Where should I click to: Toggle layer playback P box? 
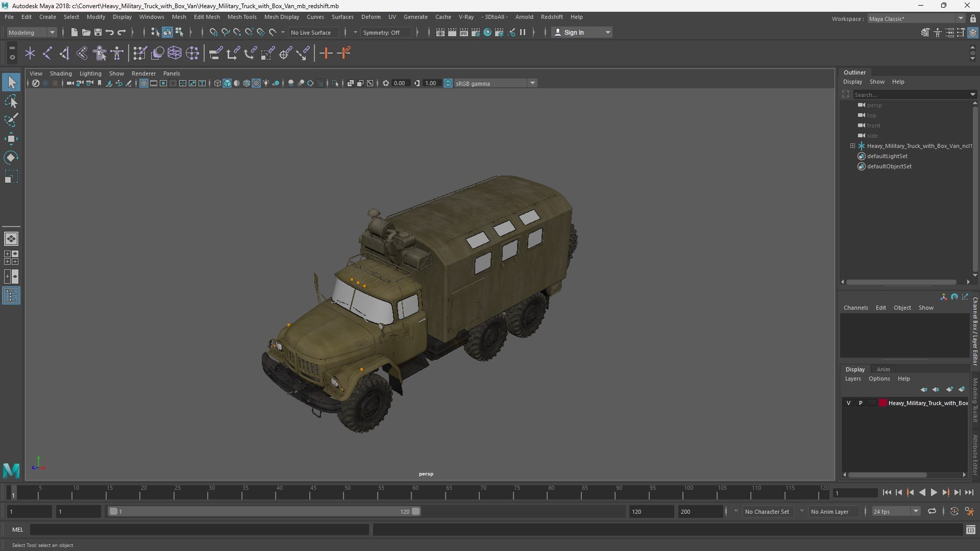tap(861, 403)
